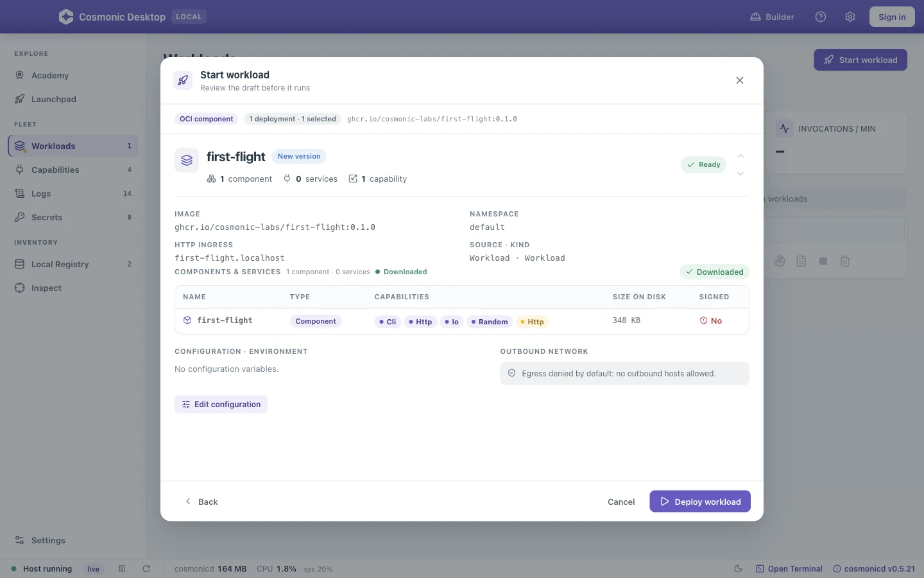
Task: Open Logs in the sidebar
Action: (x=73, y=193)
